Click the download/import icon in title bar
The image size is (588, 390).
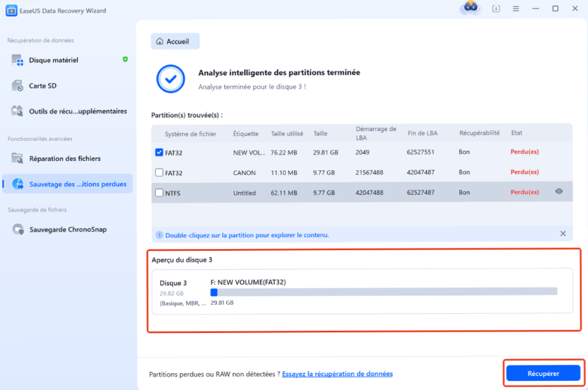(x=496, y=9)
